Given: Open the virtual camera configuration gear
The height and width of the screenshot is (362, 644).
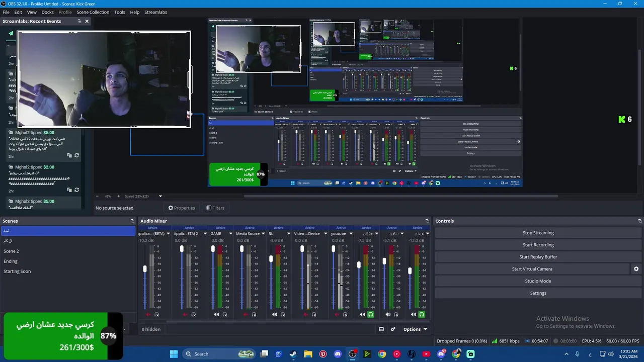Looking at the screenshot, I should (636, 269).
